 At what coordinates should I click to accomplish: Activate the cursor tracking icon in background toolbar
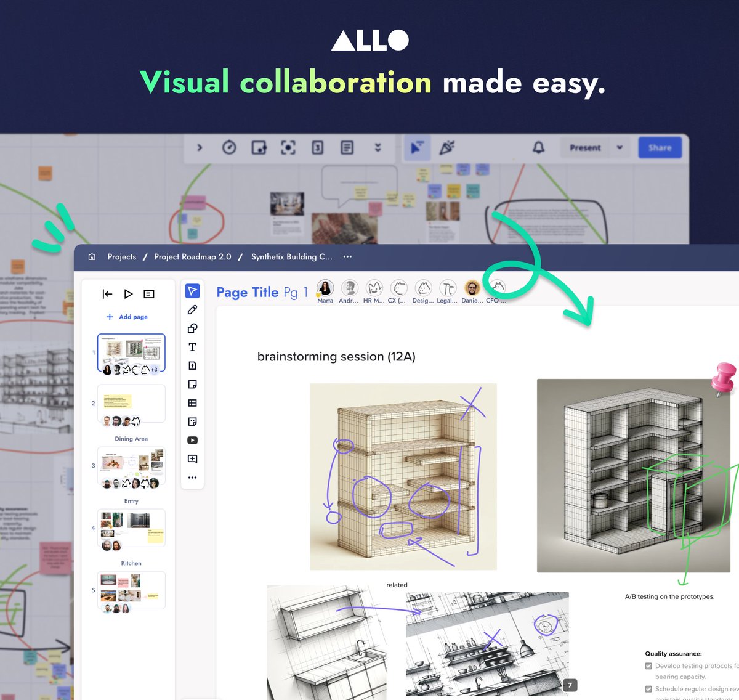click(x=417, y=147)
